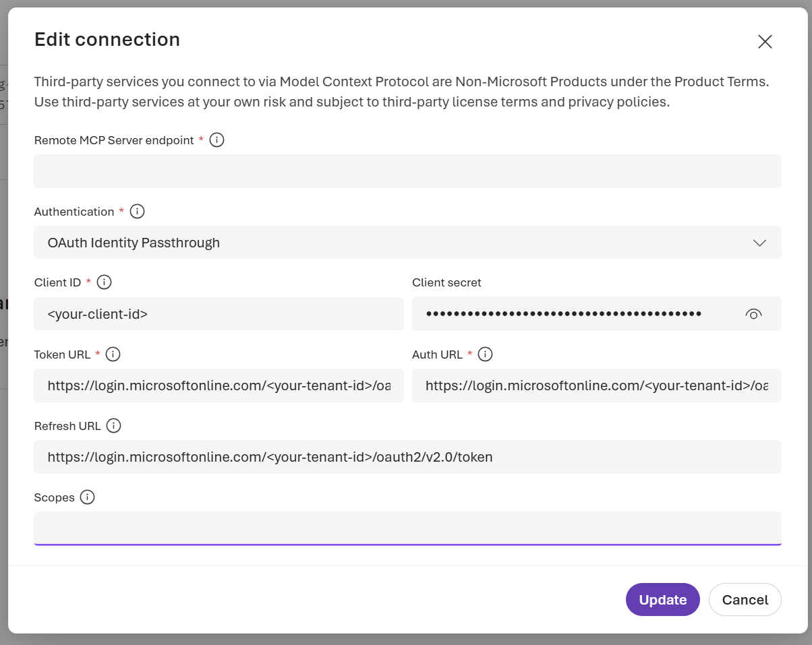Select OAuth Identity Passthrough combo box

(x=407, y=243)
